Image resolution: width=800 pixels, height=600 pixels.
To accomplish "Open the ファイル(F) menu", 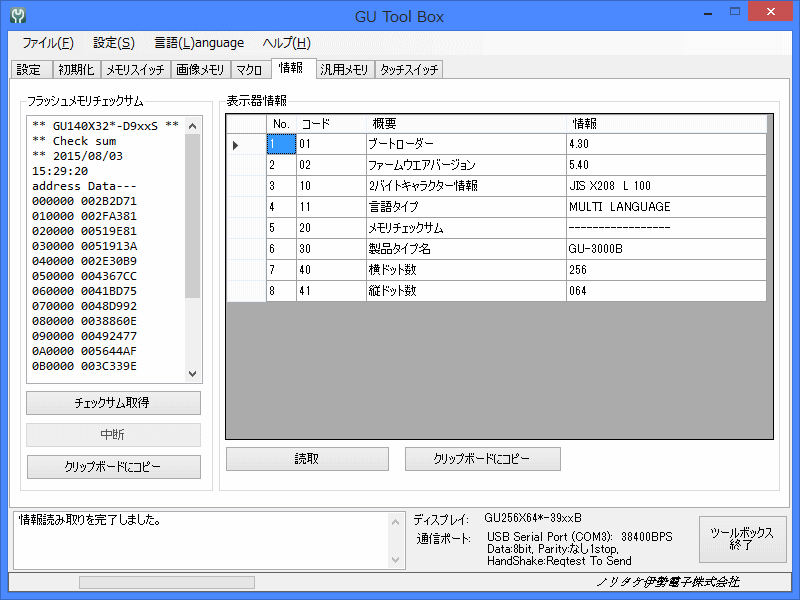I will [48, 43].
